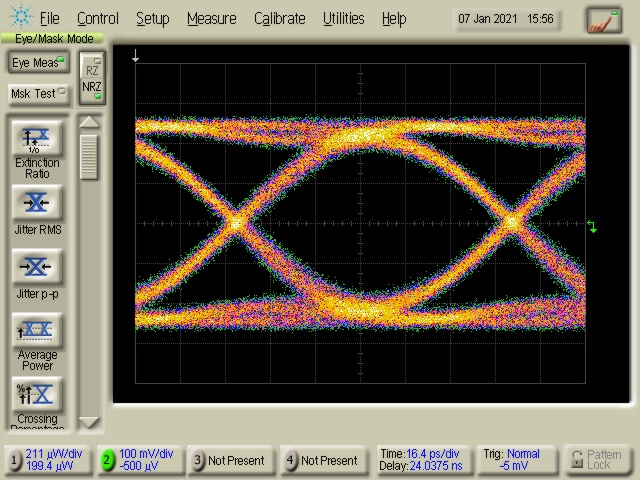Image resolution: width=640 pixels, height=480 pixels.
Task: Open the Calibrate menu
Action: (x=279, y=18)
